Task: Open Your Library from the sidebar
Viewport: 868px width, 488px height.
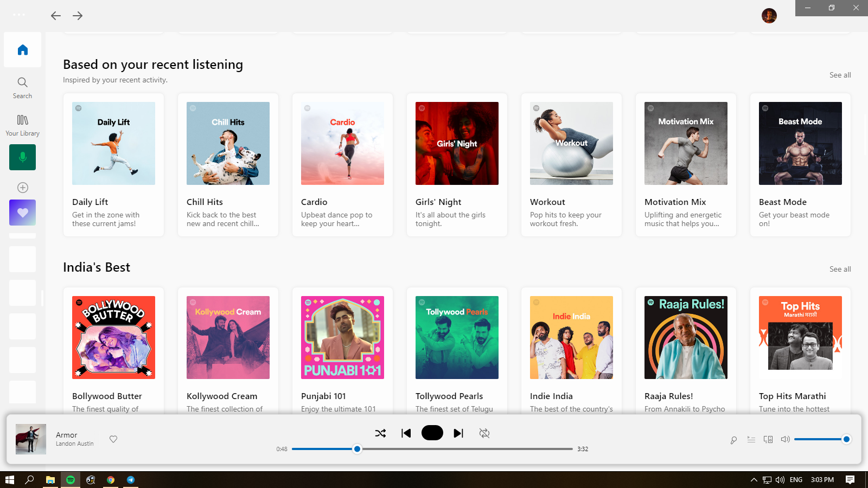Action: (x=22, y=125)
